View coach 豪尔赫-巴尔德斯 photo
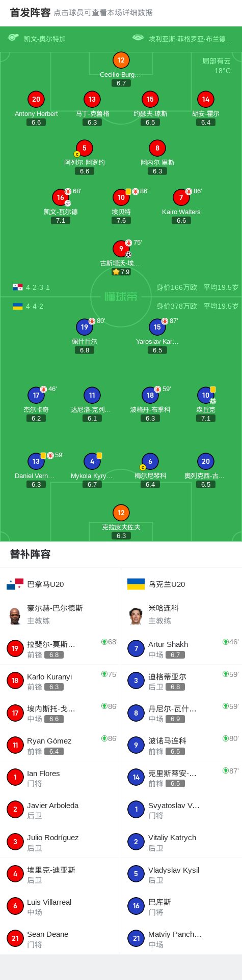The width and height of the screenshot is (242, 980). [x=15, y=615]
